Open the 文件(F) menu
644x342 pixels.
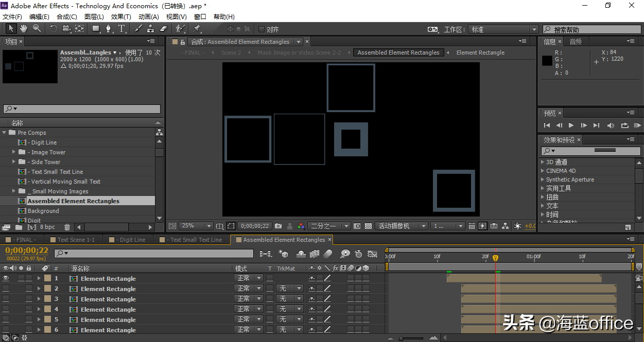click(x=12, y=17)
